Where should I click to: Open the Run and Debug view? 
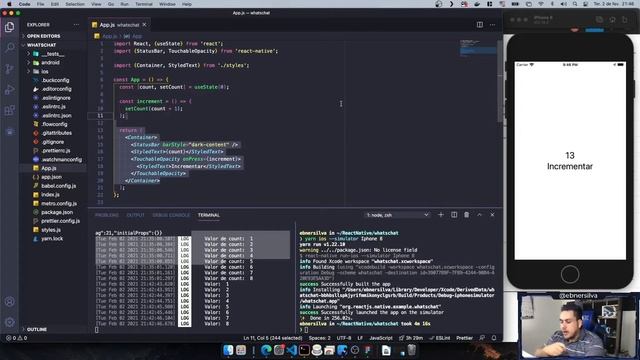(9, 89)
